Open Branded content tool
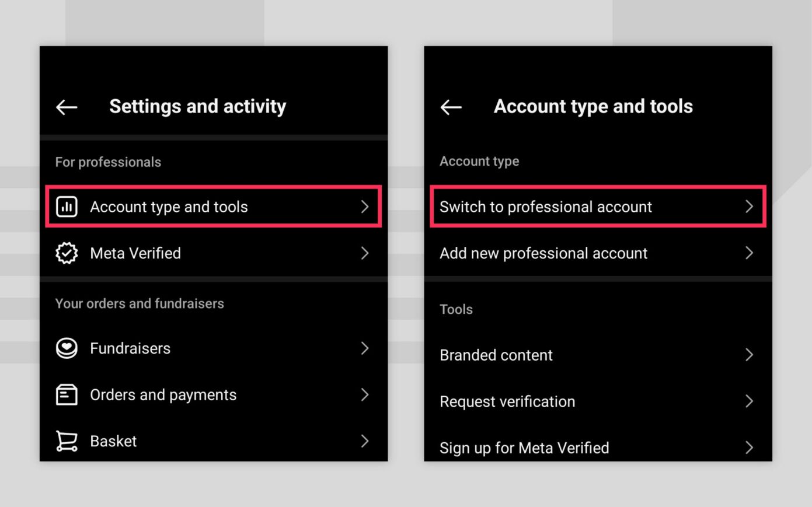The image size is (812, 507). click(496, 355)
